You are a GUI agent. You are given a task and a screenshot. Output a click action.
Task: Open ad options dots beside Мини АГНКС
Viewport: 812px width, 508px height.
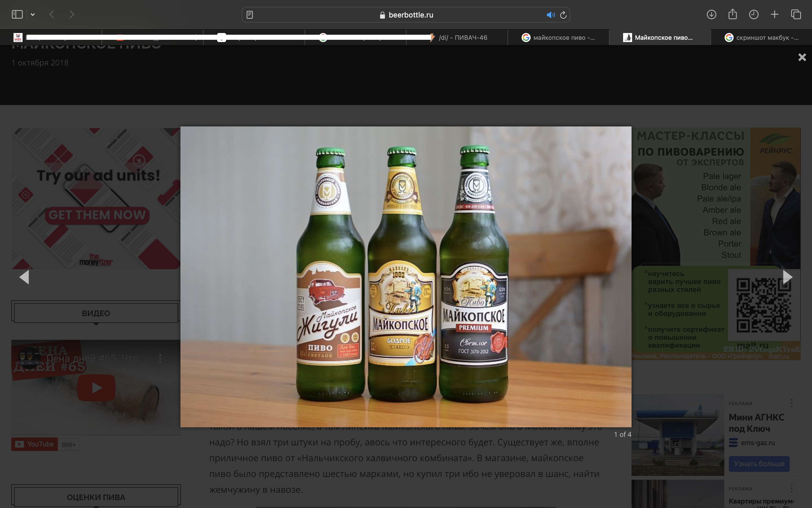pos(791,403)
